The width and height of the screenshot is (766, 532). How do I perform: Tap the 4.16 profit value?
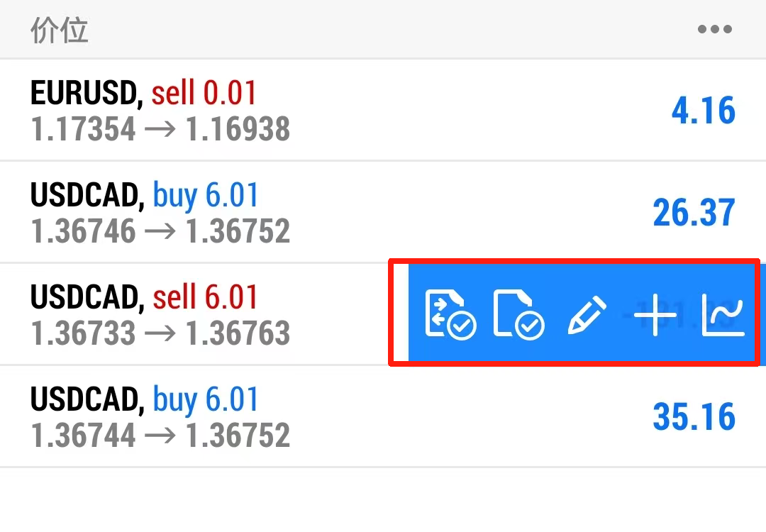coord(704,111)
